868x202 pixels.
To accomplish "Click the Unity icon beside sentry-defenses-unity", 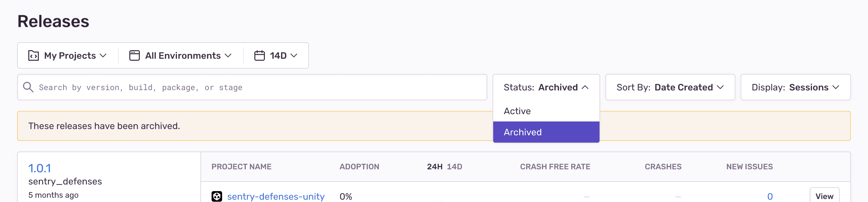I will click(217, 196).
